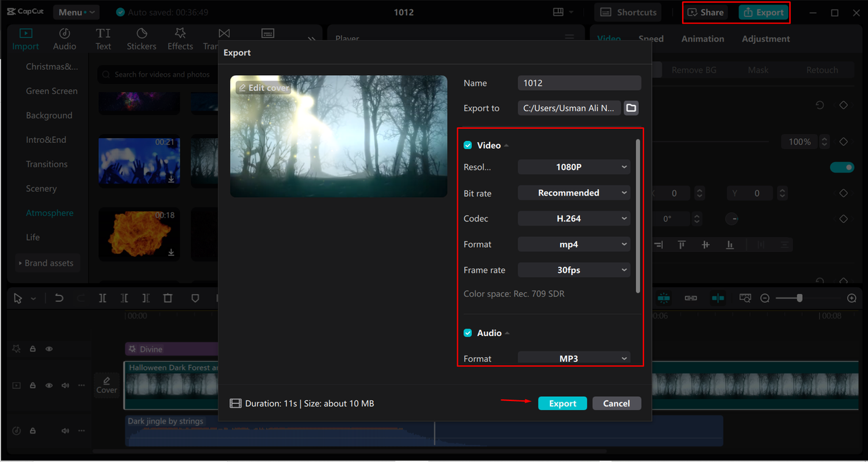
Task: Lock the Dark jingle audio track
Action: (x=33, y=431)
